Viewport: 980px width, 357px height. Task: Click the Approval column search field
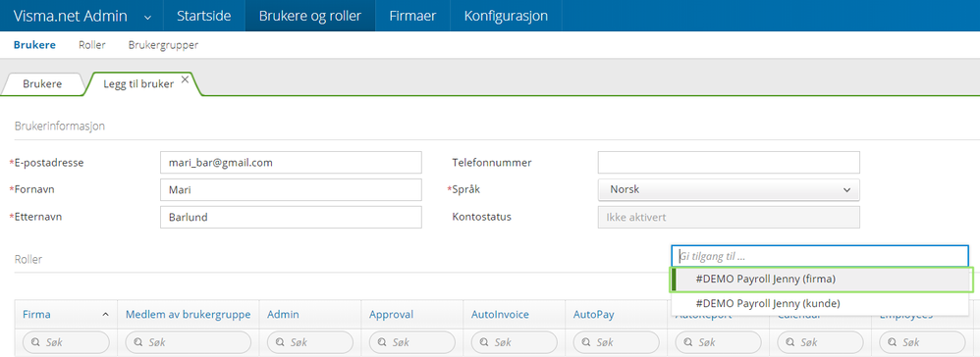tap(412, 342)
